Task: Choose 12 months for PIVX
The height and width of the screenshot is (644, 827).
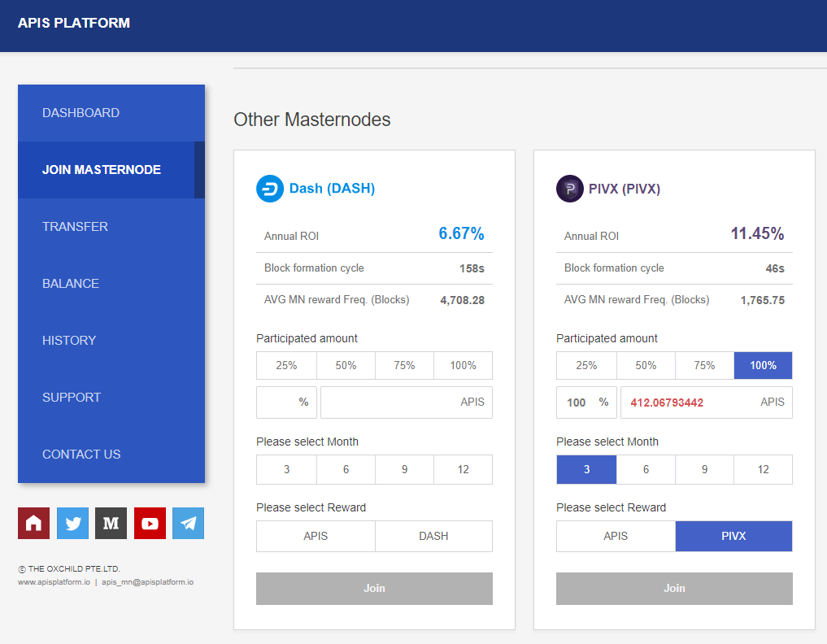Action: (764, 469)
